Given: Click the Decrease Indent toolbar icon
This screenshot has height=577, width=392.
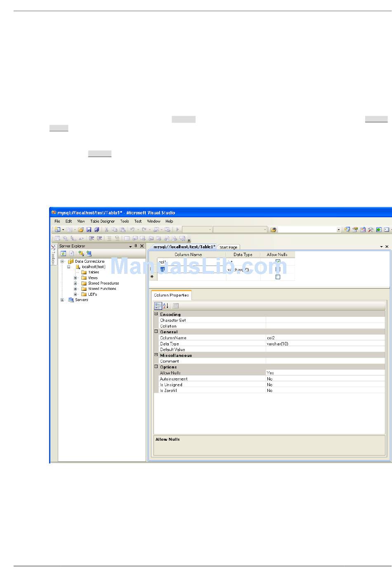Looking at the screenshot, I should (x=92, y=238).
